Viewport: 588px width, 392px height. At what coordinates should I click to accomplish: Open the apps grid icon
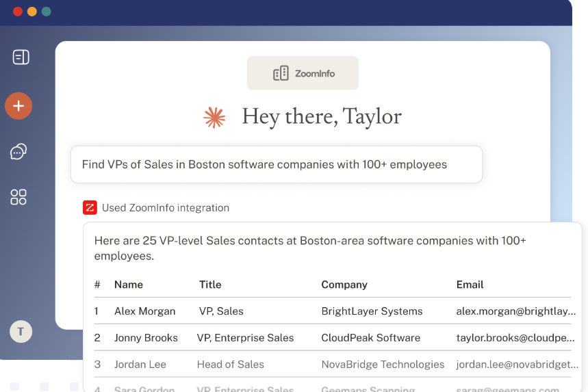[x=18, y=197]
